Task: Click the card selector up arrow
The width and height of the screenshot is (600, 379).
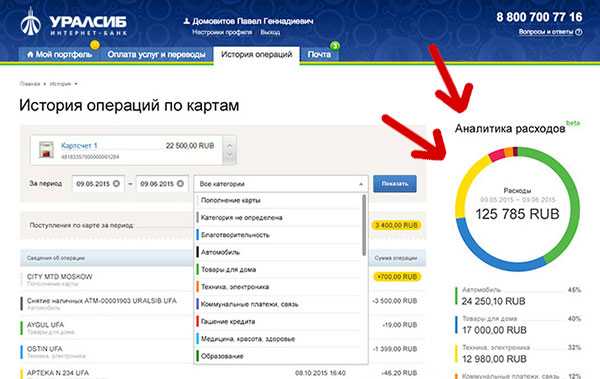Action: point(229,145)
